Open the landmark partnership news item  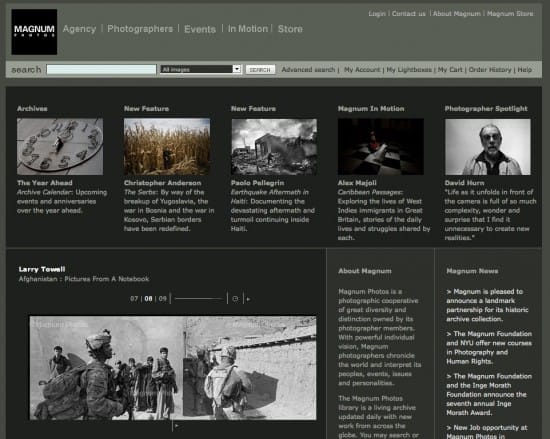487,305
